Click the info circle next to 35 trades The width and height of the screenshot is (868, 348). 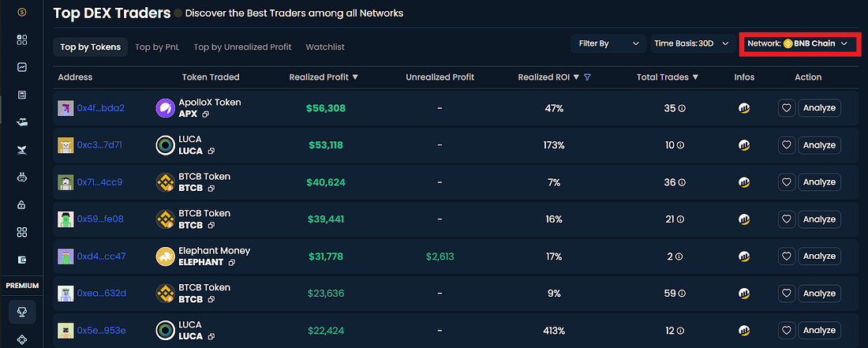pos(682,108)
